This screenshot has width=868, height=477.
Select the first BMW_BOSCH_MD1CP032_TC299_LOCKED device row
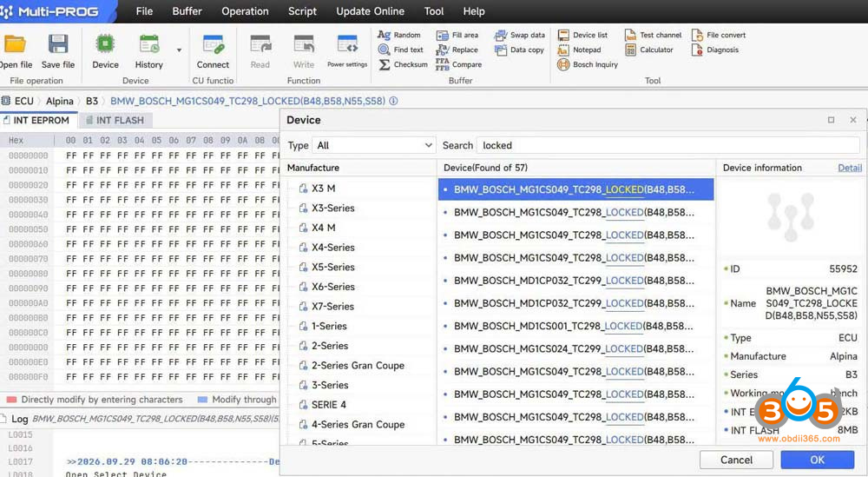(x=575, y=281)
